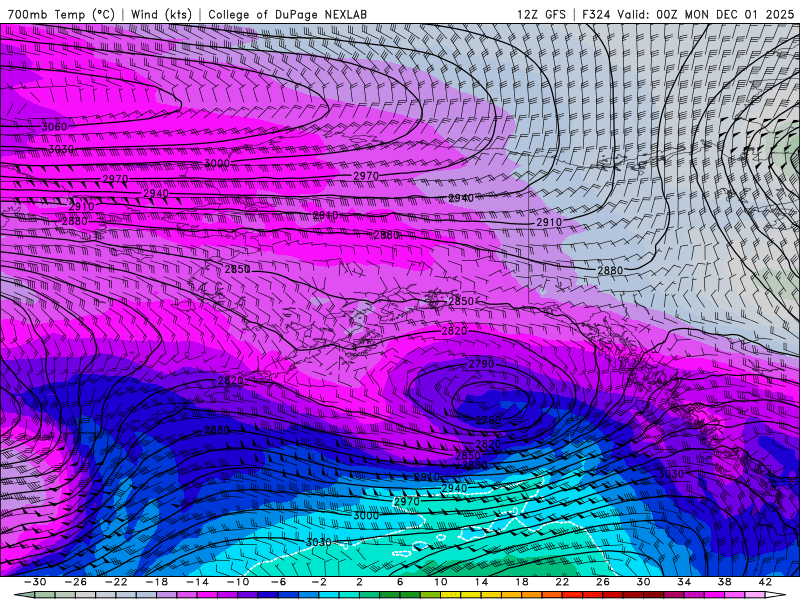Click the 10 color scale label

click(441, 582)
